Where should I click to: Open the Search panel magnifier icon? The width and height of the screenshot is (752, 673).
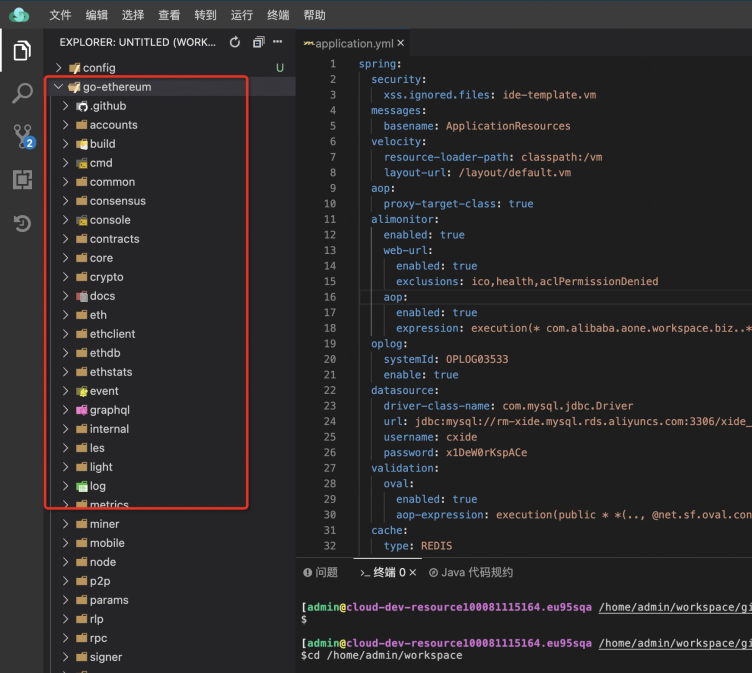(21, 94)
